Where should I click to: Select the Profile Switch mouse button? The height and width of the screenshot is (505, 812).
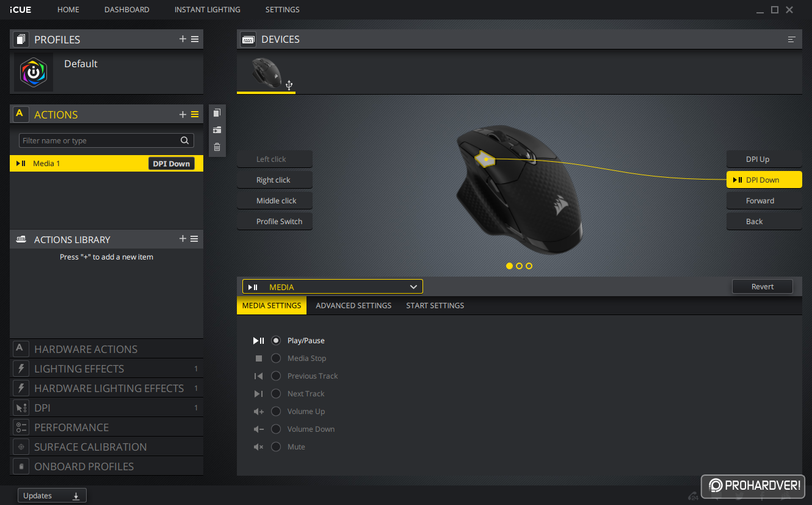click(275, 222)
